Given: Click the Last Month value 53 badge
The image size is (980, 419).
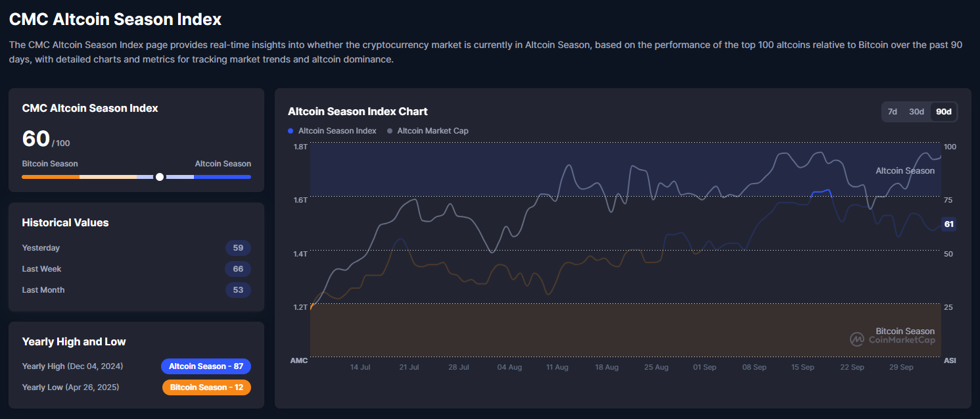Looking at the screenshot, I should tap(238, 290).
